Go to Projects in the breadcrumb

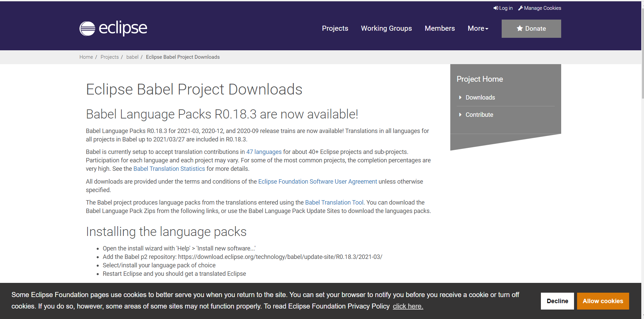pyautogui.click(x=110, y=57)
